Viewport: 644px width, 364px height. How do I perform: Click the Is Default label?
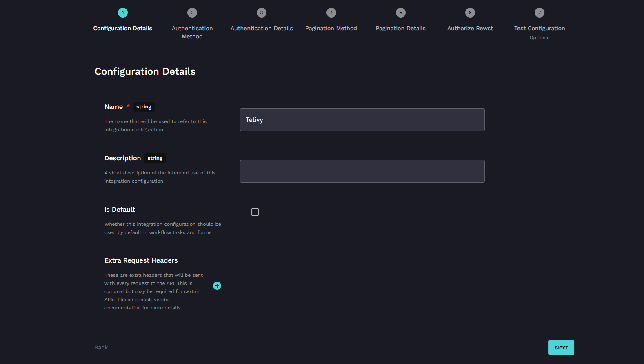(x=120, y=210)
